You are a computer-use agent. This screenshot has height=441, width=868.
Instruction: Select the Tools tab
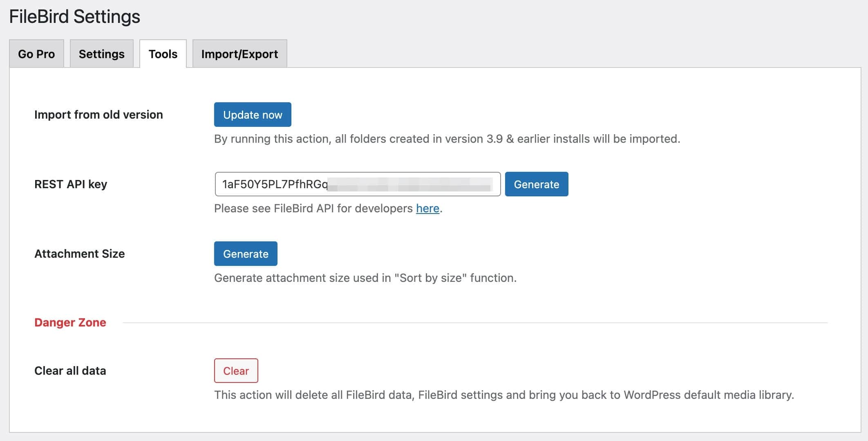163,54
